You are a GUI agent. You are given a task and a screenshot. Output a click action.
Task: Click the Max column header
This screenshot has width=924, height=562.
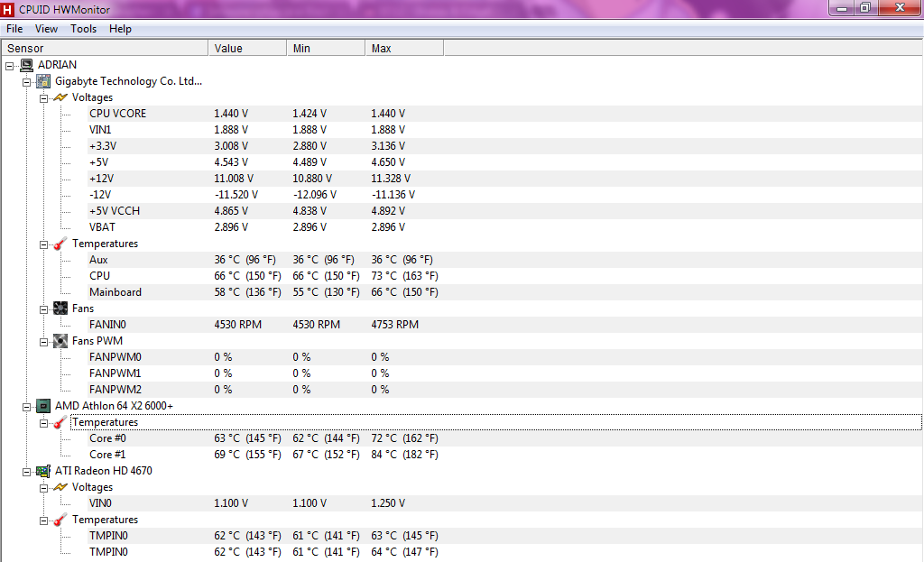pos(404,49)
